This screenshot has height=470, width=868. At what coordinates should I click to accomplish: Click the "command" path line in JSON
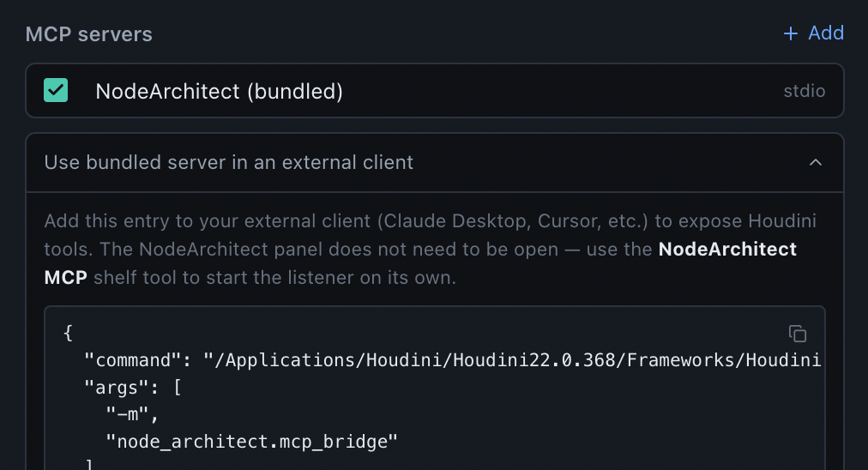(452, 360)
